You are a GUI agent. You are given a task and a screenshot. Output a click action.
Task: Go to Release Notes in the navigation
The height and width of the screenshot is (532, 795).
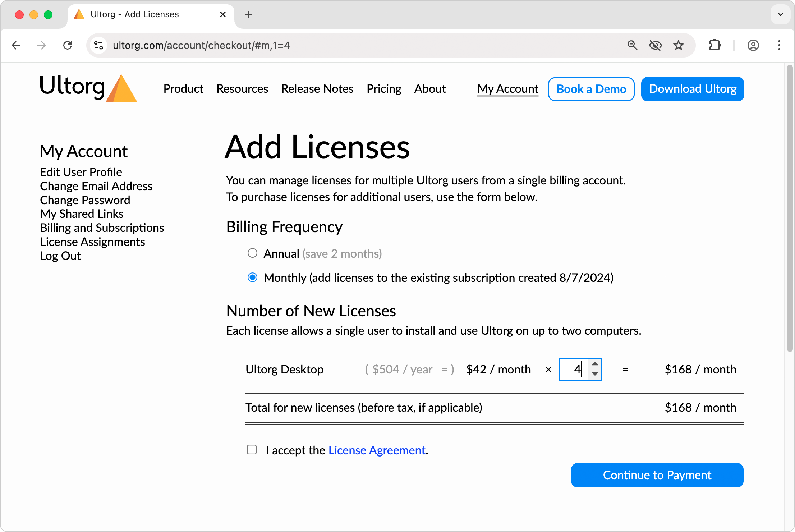point(317,89)
